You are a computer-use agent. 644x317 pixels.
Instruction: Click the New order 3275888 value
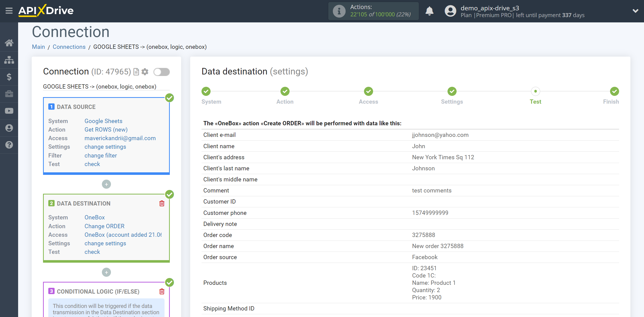(x=438, y=246)
